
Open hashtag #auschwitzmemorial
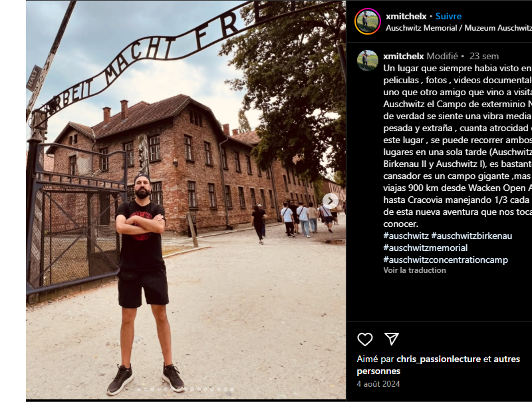tap(425, 248)
